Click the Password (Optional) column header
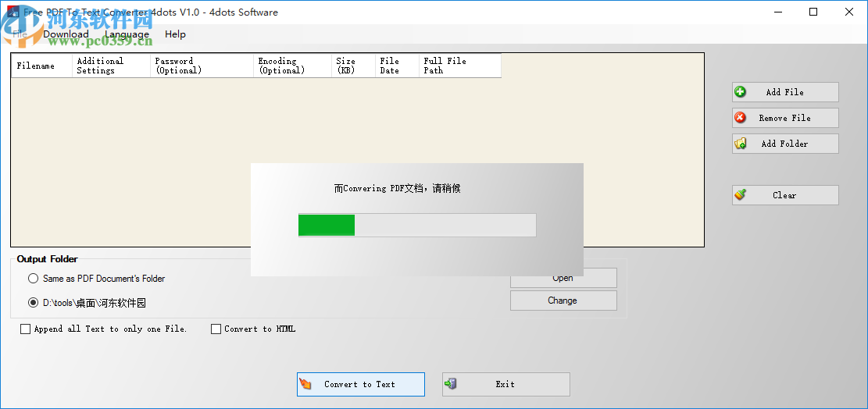This screenshot has width=868, height=409. click(202, 66)
